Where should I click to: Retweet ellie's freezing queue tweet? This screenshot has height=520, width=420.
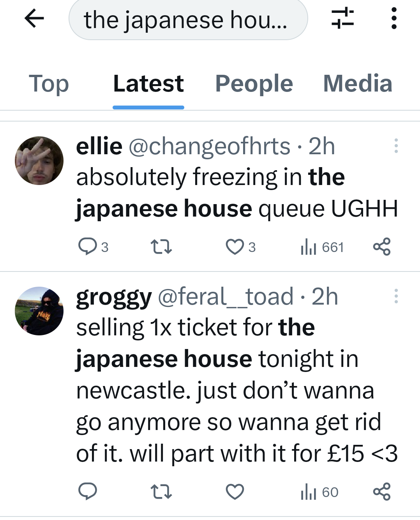point(161,247)
